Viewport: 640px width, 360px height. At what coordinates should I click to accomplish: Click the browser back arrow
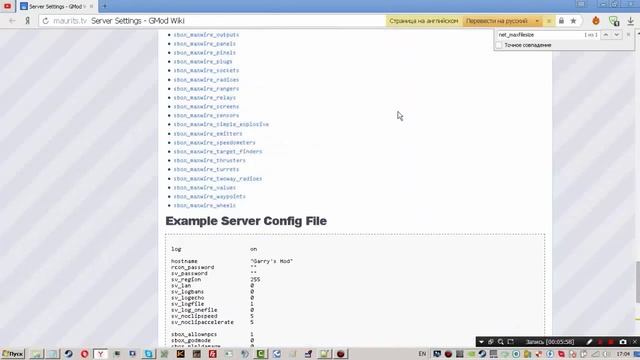[x=12, y=21]
